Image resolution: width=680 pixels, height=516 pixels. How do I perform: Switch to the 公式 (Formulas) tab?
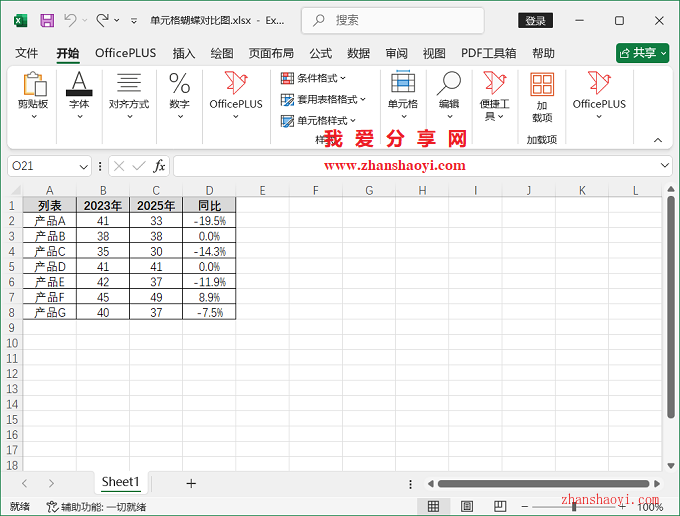[320, 53]
